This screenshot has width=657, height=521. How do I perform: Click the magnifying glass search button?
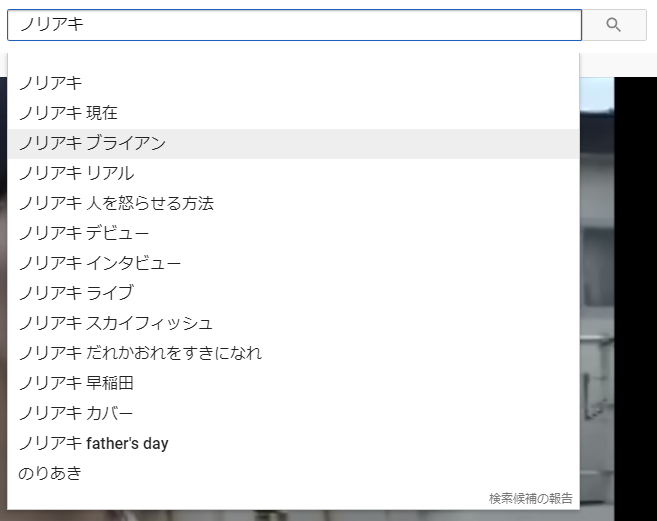614,25
